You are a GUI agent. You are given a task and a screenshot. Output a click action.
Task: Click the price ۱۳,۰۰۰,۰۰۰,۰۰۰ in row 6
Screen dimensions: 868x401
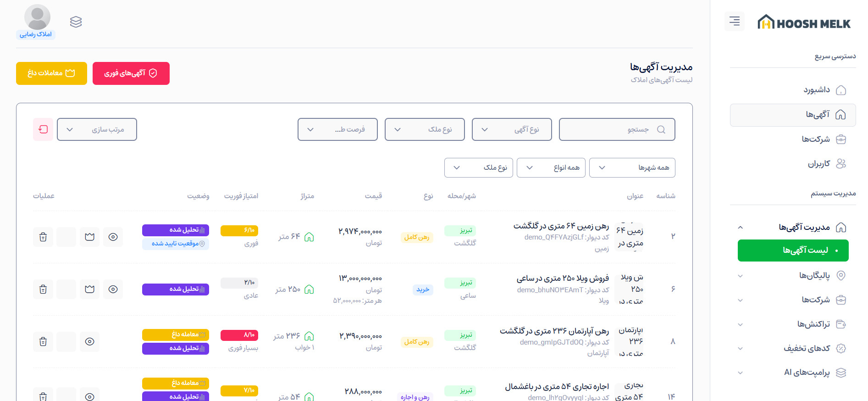[x=360, y=278]
